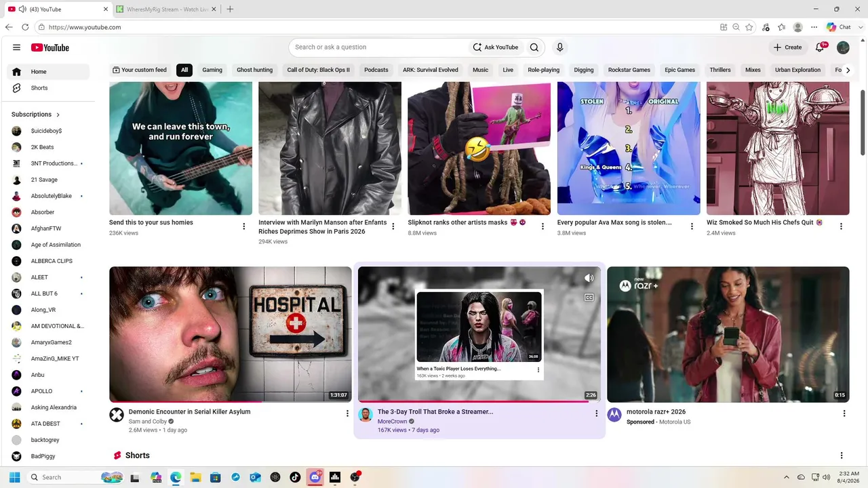Select the Music chip

[x=480, y=70]
